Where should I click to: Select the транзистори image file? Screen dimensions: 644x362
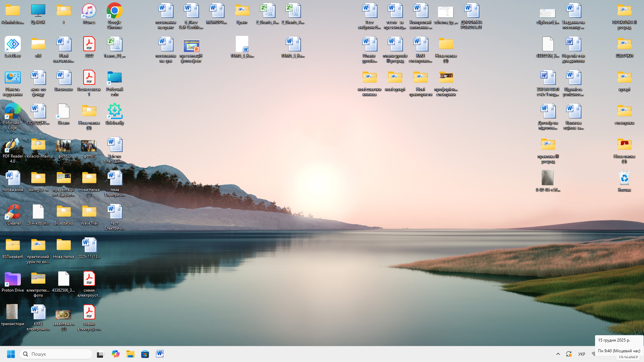pyautogui.click(x=13, y=316)
